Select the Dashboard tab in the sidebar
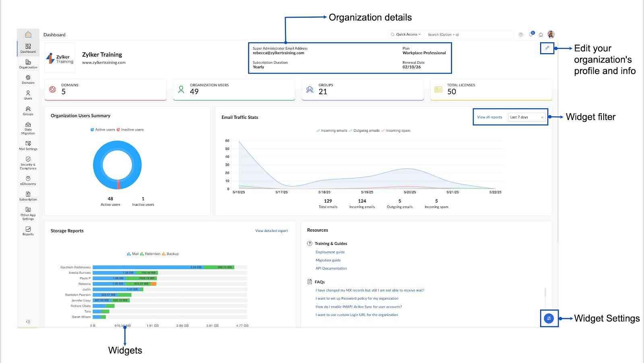The width and height of the screenshot is (644, 363). (x=28, y=48)
